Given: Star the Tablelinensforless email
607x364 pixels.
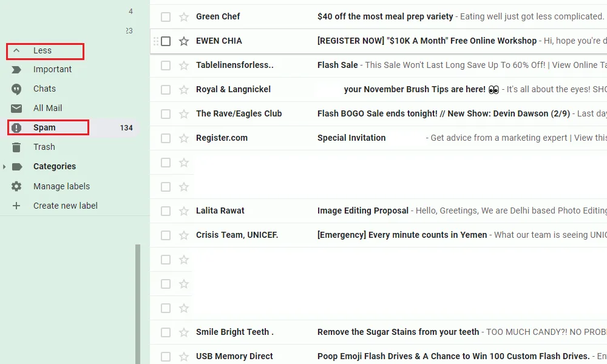Looking at the screenshot, I should tap(184, 66).
